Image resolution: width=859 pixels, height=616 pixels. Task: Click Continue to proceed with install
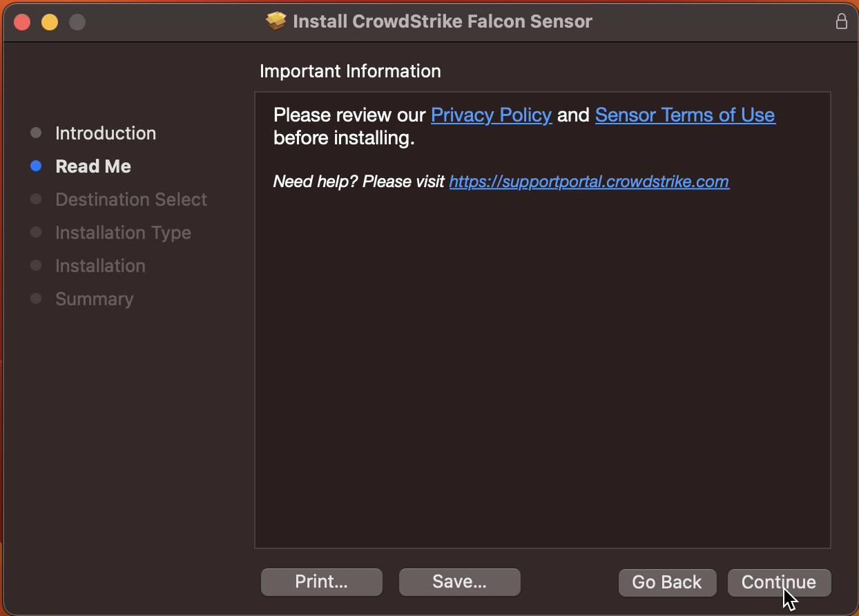click(x=779, y=583)
